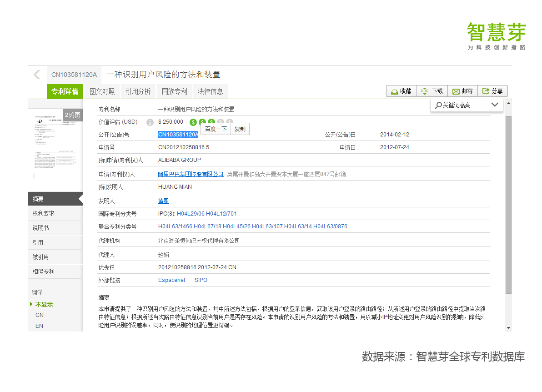
Task: Click the value estimate info icon
Action: (150, 122)
